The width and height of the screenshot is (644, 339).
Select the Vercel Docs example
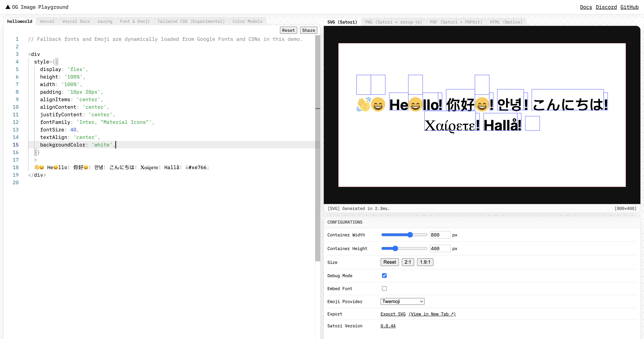76,21
